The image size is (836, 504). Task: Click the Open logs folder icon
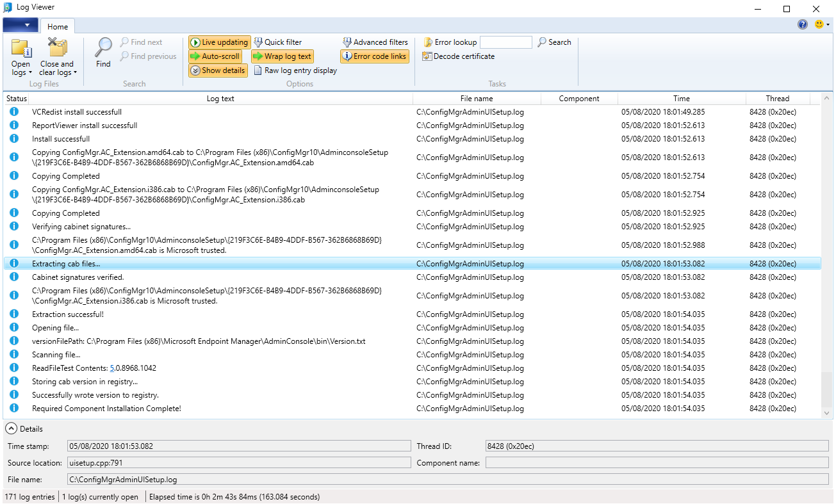(x=21, y=48)
